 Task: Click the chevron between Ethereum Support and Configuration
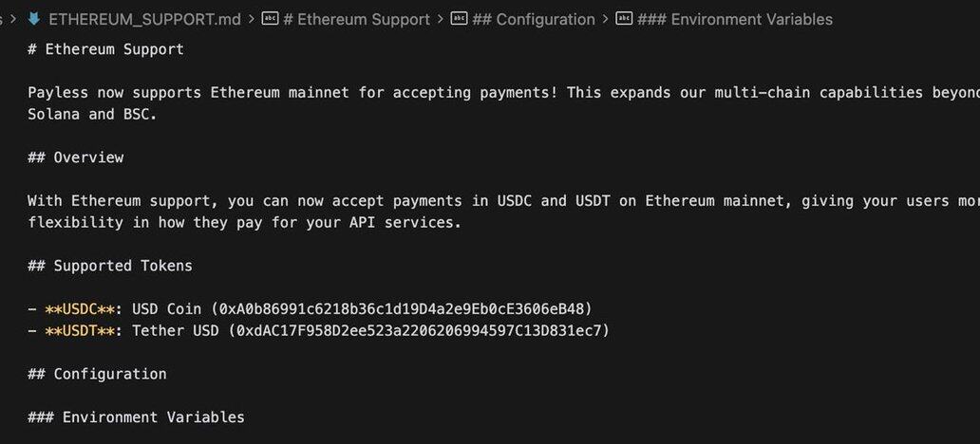[441, 19]
